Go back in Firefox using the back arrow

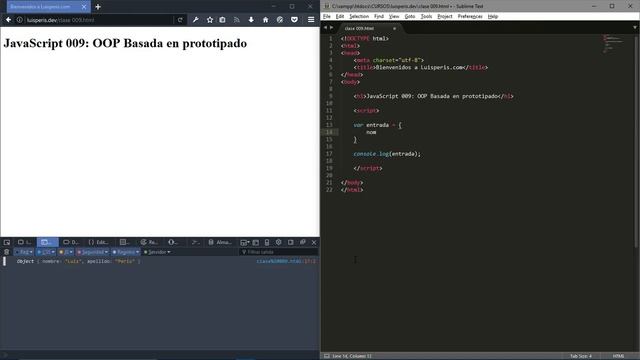pos(8,20)
